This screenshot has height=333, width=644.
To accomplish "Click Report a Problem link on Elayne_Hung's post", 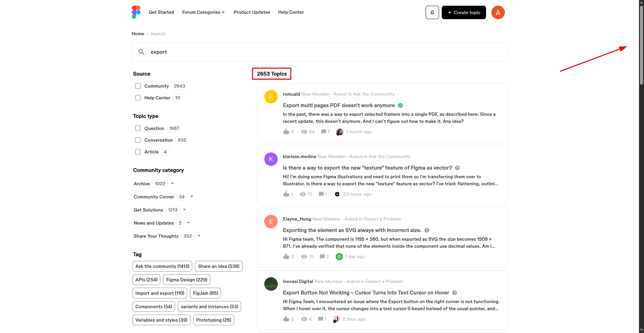I will [x=382, y=219].
